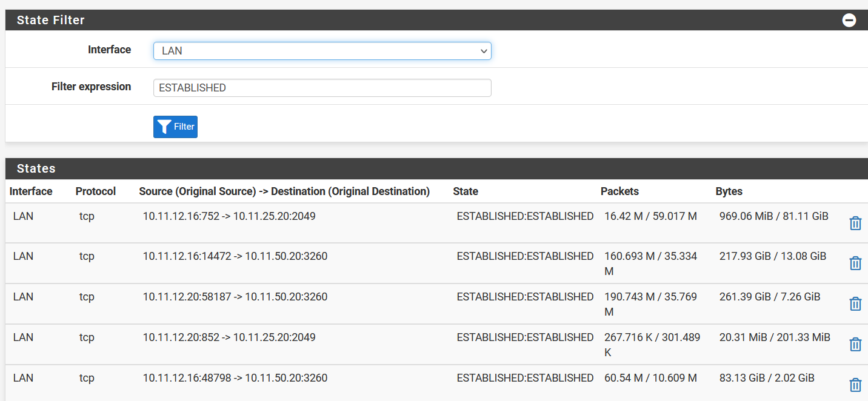The image size is (868, 401).
Task: Click the Packets column header
Action: [619, 191]
